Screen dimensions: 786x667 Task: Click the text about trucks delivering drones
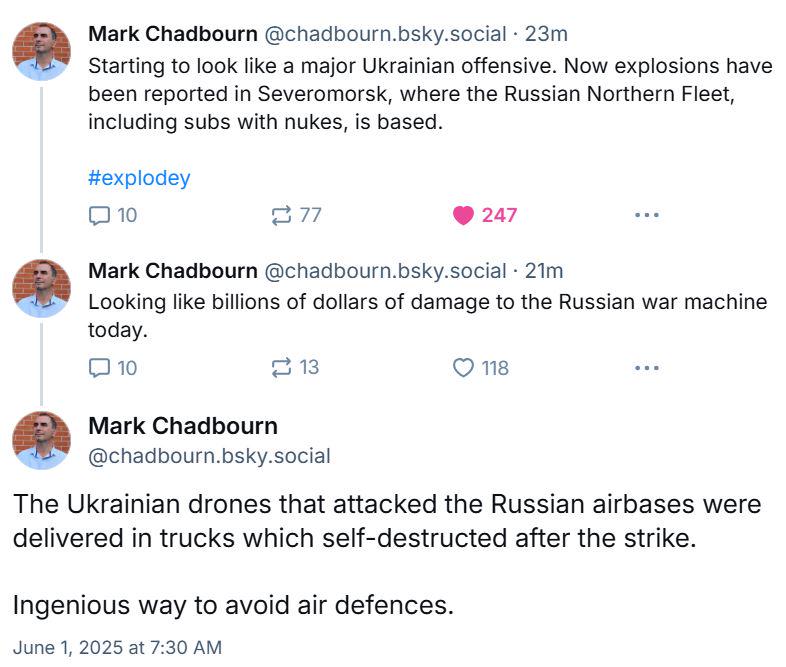point(386,521)
